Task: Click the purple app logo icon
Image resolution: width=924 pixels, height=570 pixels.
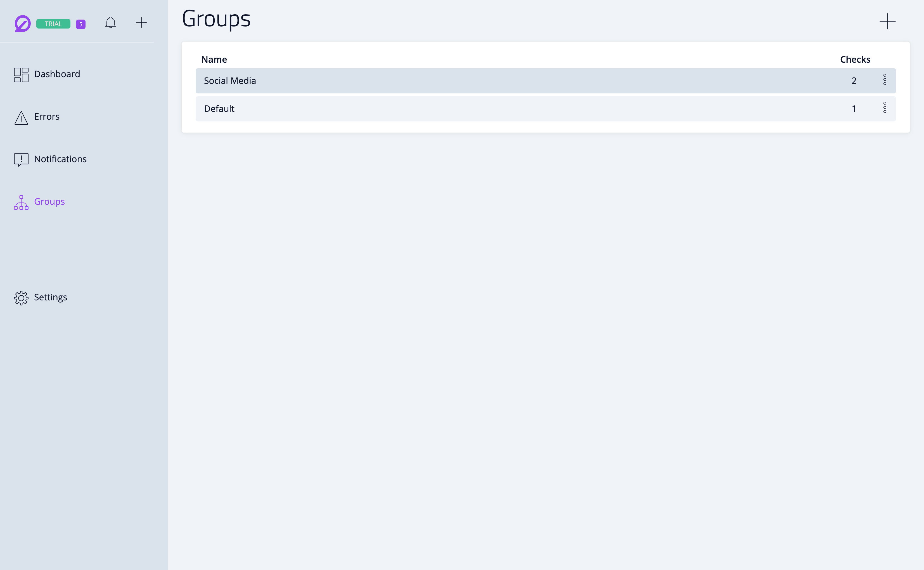Action: 22,23
